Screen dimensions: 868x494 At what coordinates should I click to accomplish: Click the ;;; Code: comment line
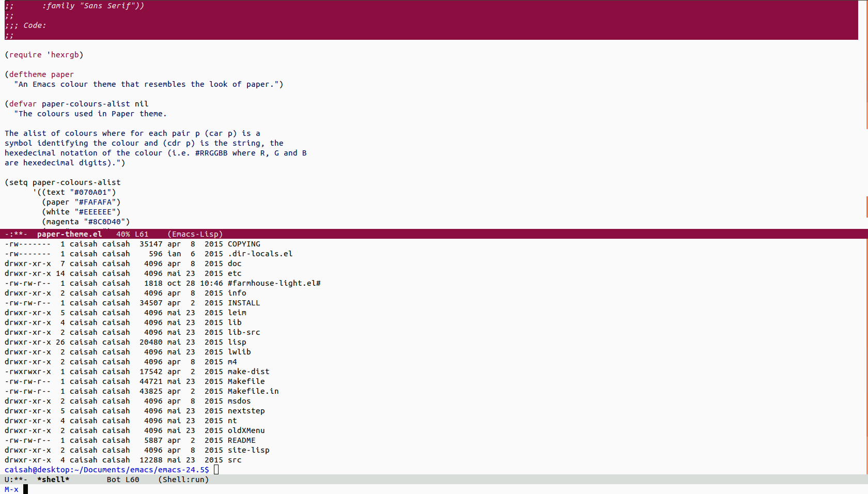pyautogui.click(x=25, y=25)
